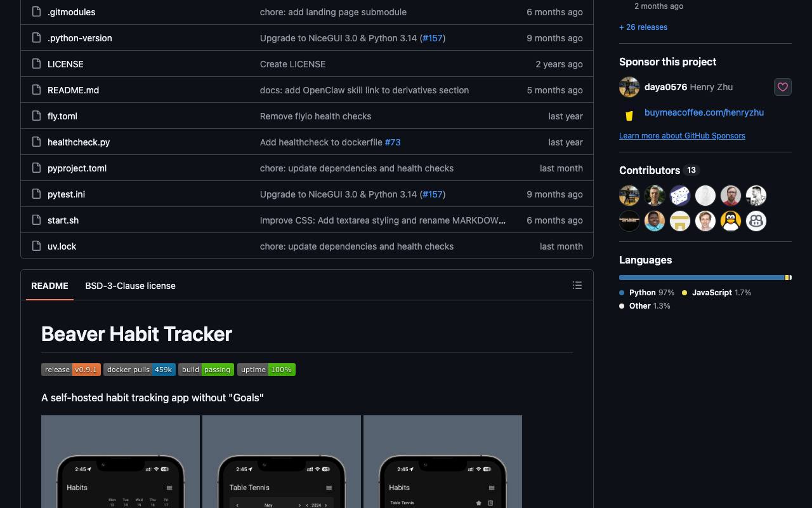Open the LICENSE file name in file list
The image size is (812, 508).
(65, 64)
